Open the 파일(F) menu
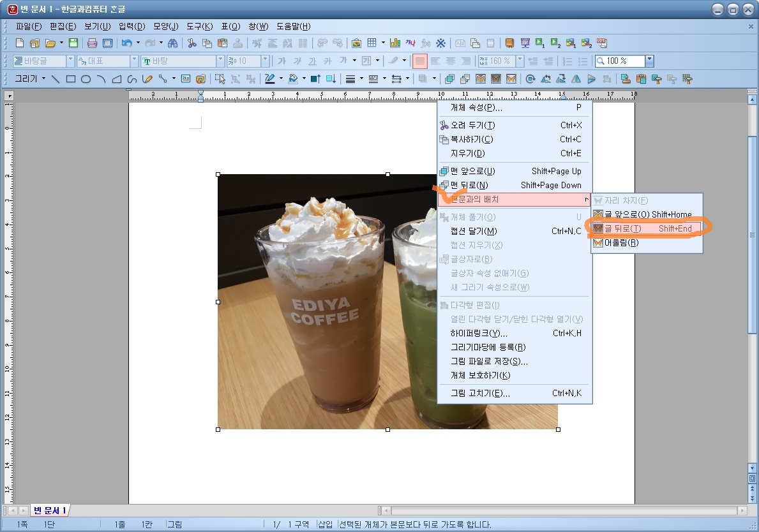This screenshot has width=759, height=532. tap(29, 27)
